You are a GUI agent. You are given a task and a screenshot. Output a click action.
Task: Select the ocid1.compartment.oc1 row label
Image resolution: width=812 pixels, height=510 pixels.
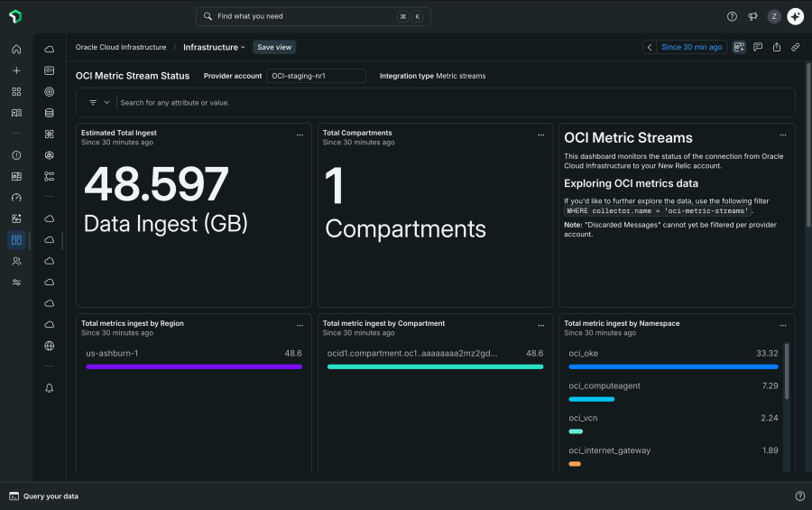click(x=412, y=354)
